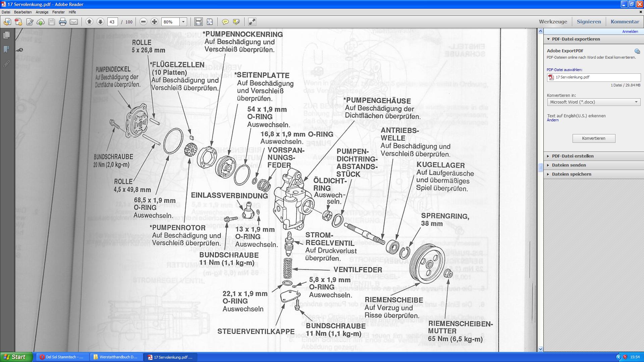Open page thumbnails panel in sidebar

6,35
